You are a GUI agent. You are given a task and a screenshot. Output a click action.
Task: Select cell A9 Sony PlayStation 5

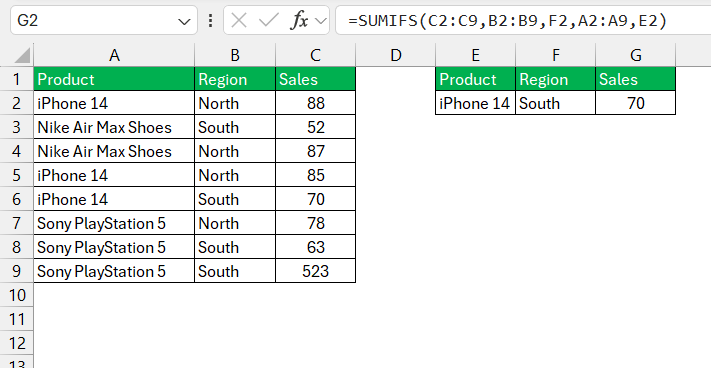(114, 271)
